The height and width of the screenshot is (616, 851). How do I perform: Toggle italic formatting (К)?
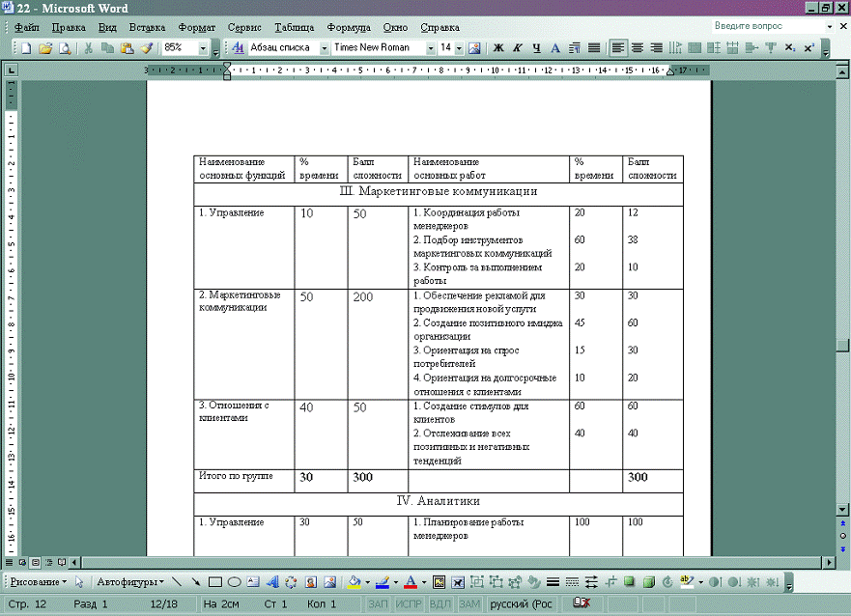(x=518, y=47)
